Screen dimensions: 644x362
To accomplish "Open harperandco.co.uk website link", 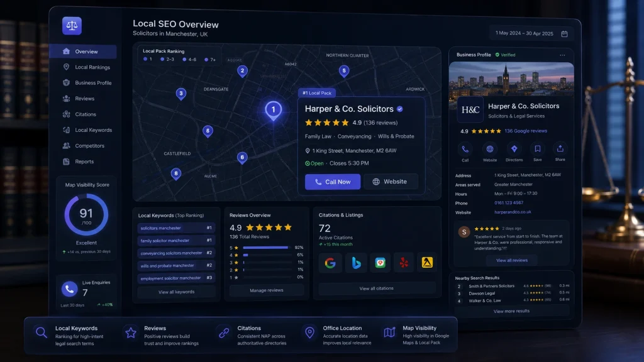I will coord(513,212).
